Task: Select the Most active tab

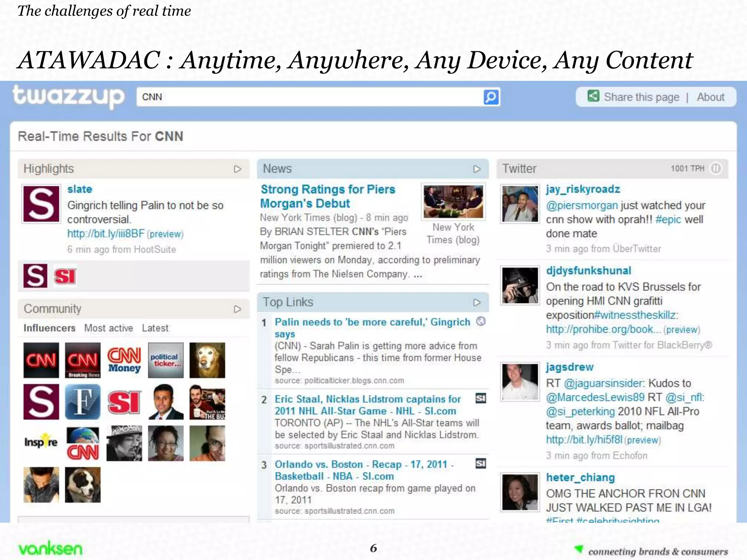Action: coord(109,328)
